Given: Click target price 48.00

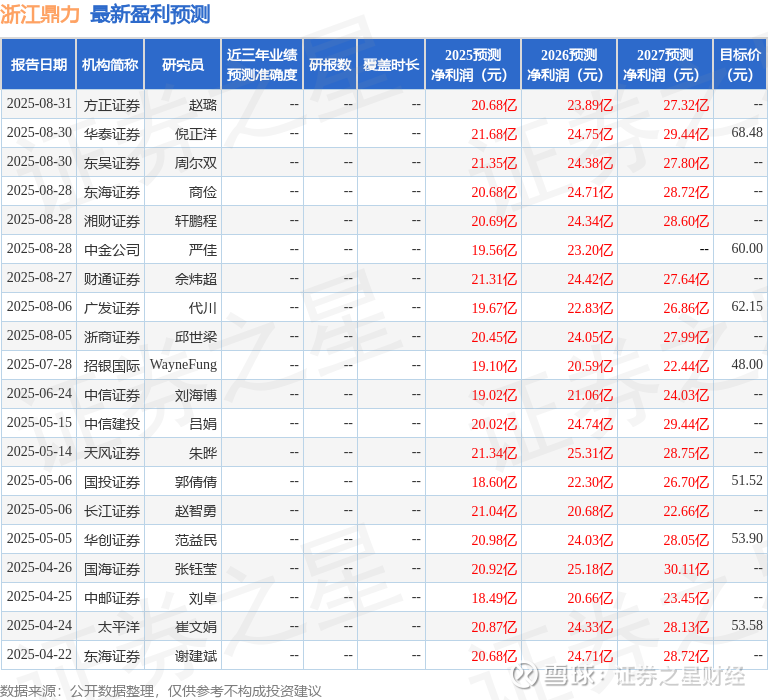Looking at the screenshot, I should click(x=747, y=364).
